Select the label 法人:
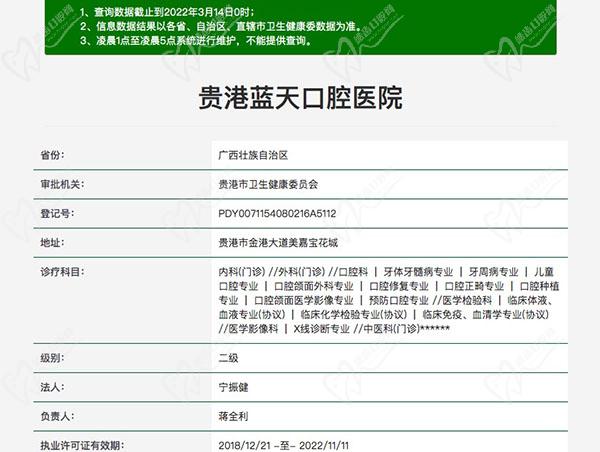The image size is (600, 452). click(x=52, y=387)
